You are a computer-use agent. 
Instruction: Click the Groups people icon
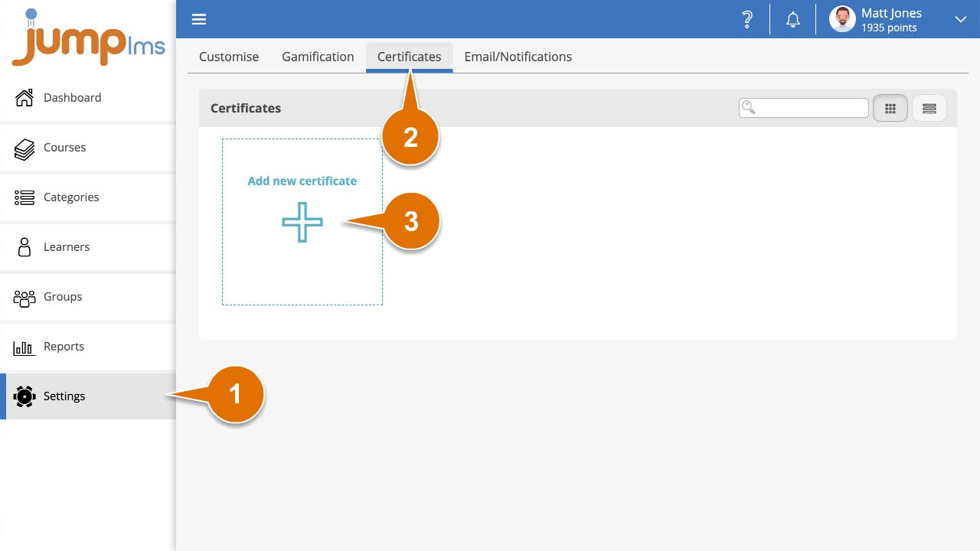(x=24, y=297)
